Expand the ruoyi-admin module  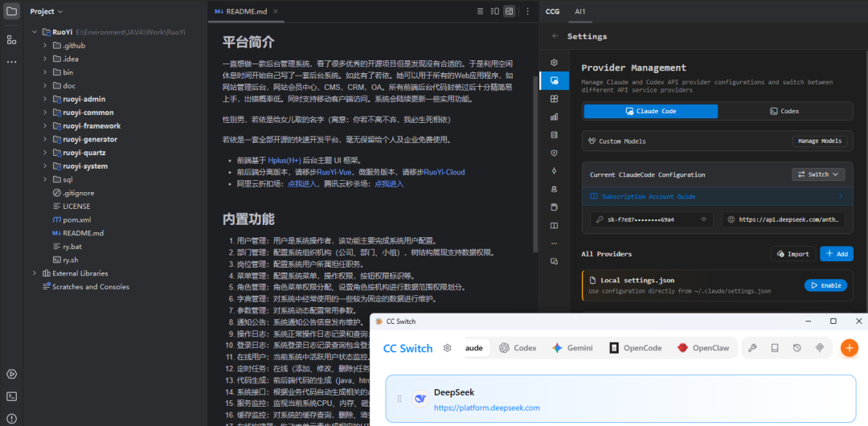45,99
